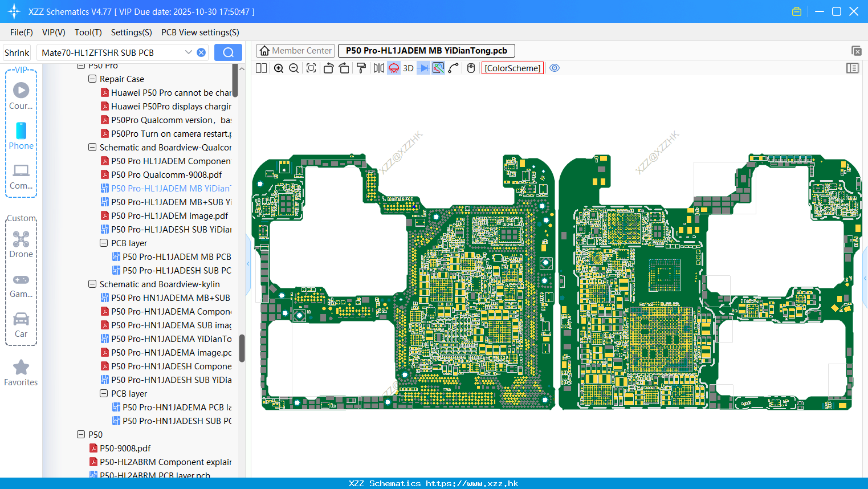This screenshot has height=489, width=868.
Task: Zoom out of the PCB view
Action: (294, 68)
